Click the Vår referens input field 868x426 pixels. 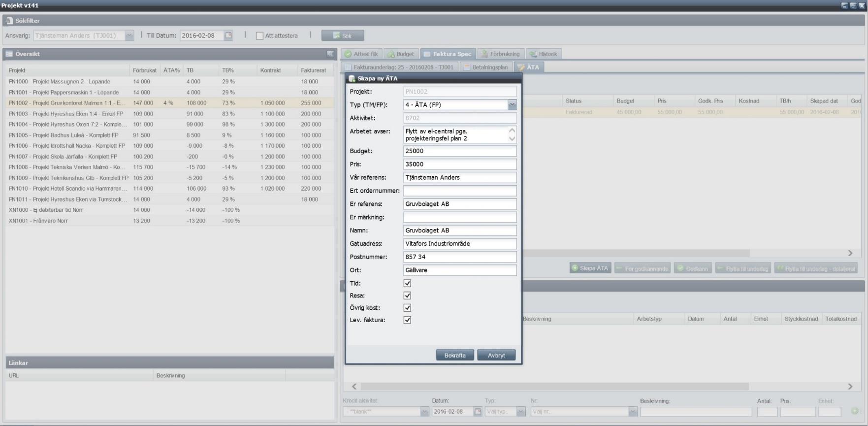click(460, 178)
